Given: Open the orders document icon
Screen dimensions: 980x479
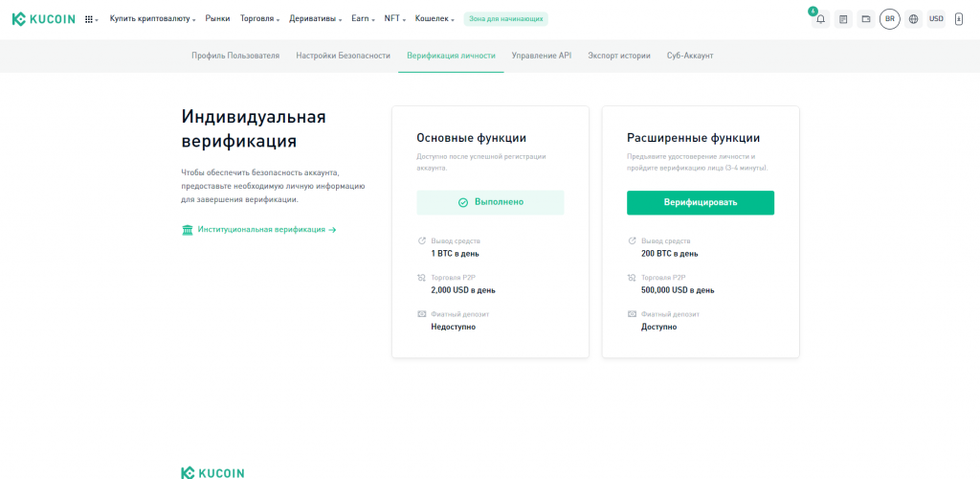Looking at the screenshot, I should (x=843, y=19).
